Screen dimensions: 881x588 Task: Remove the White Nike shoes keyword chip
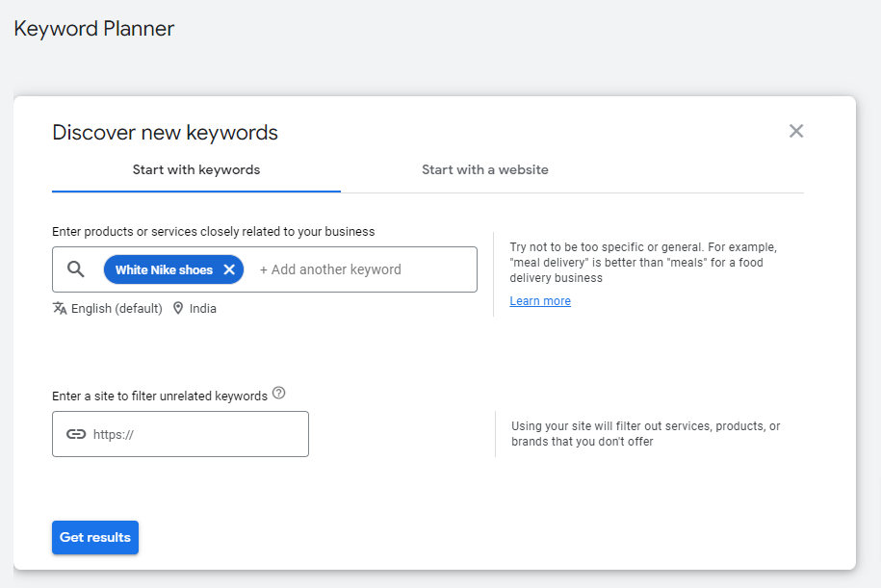(x=229, y=269)
